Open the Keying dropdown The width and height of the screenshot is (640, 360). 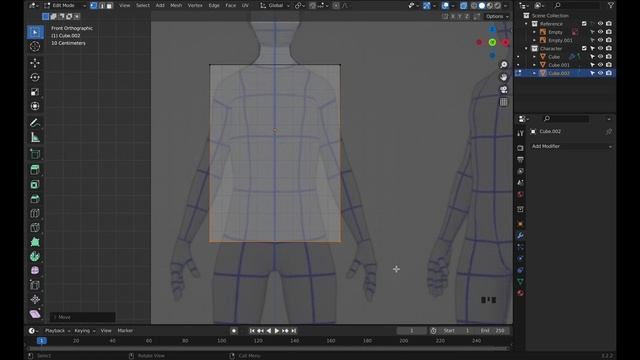(84, 331)
